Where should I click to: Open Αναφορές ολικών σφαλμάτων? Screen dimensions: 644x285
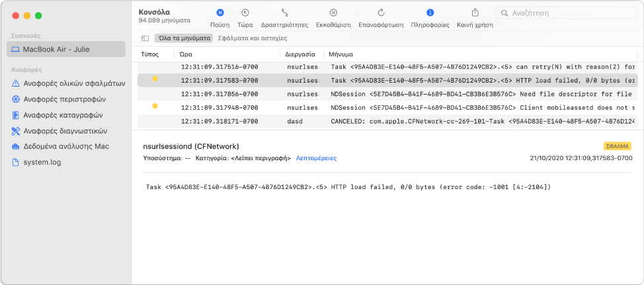click(67, 83)
